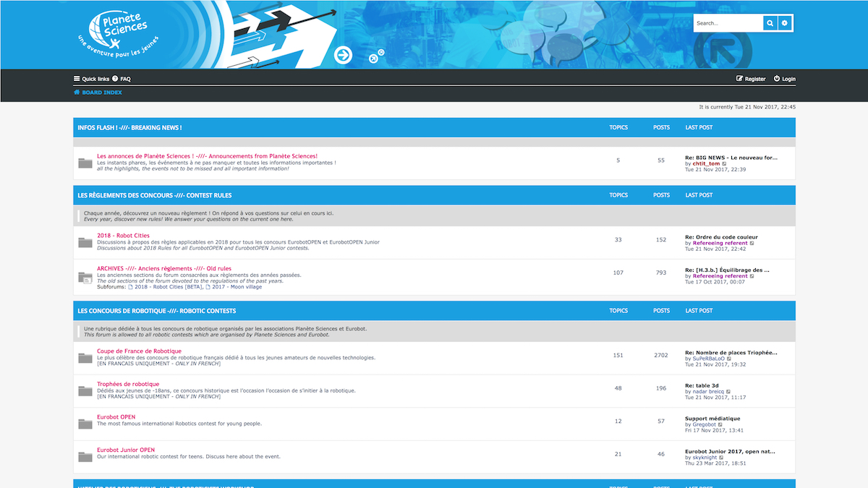Expand the Quick links dropdown menu

92,79
